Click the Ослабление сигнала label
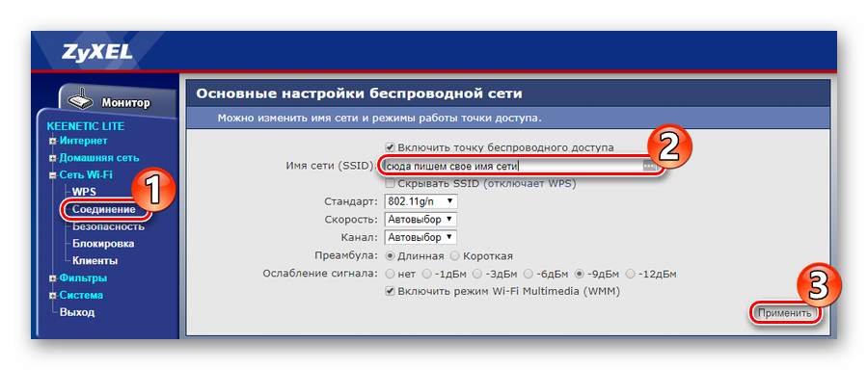The width and height of the screenshot is (868, 370). click(320, 274)
